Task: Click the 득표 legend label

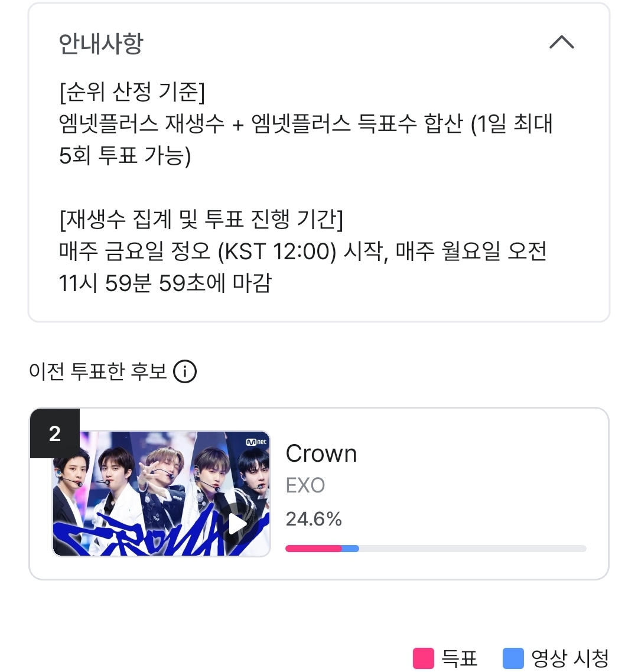Action: pos(460,658)
